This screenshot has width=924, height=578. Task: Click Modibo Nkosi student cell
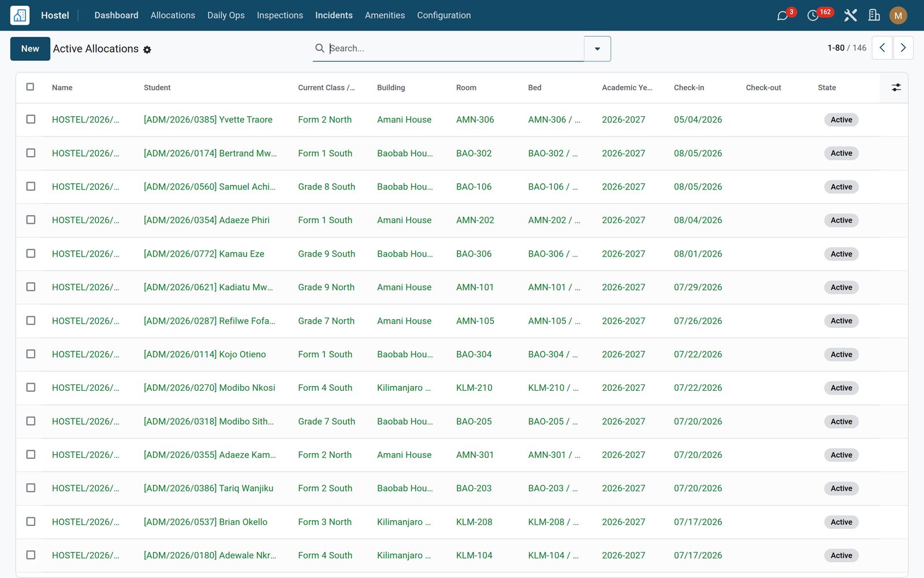point(209,388)
